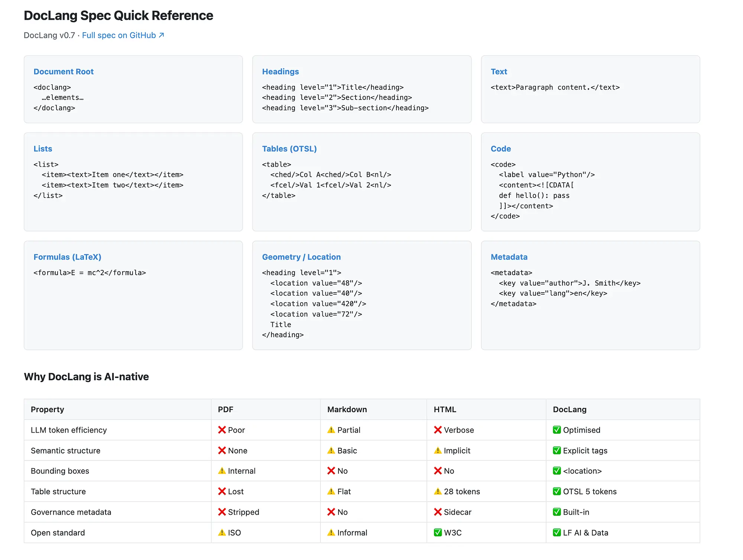The width and height of the screenshot is (743, 560).
Task: Click the green check next to LF AI & Data
Action: tap(557, 533)
